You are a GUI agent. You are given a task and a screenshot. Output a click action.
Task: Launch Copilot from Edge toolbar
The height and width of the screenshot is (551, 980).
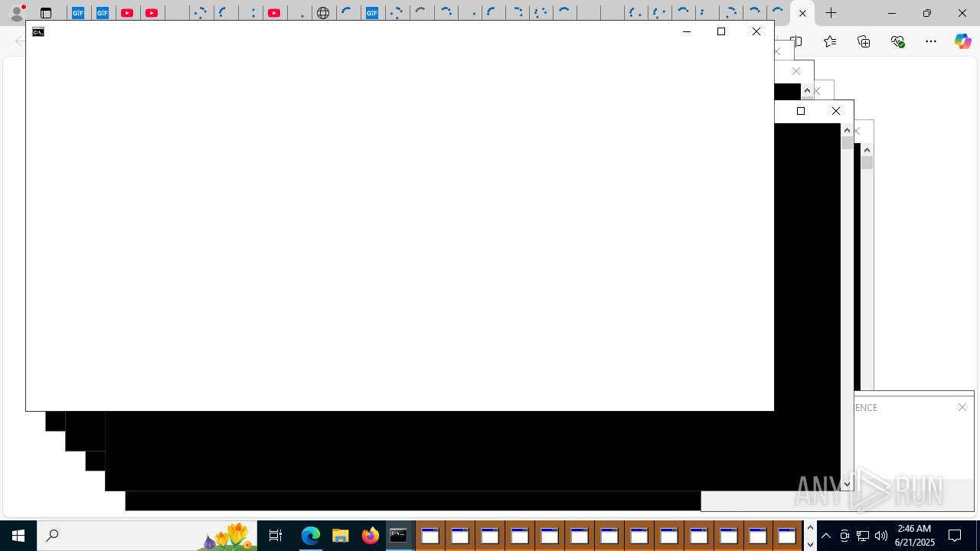tap(962, 41)
